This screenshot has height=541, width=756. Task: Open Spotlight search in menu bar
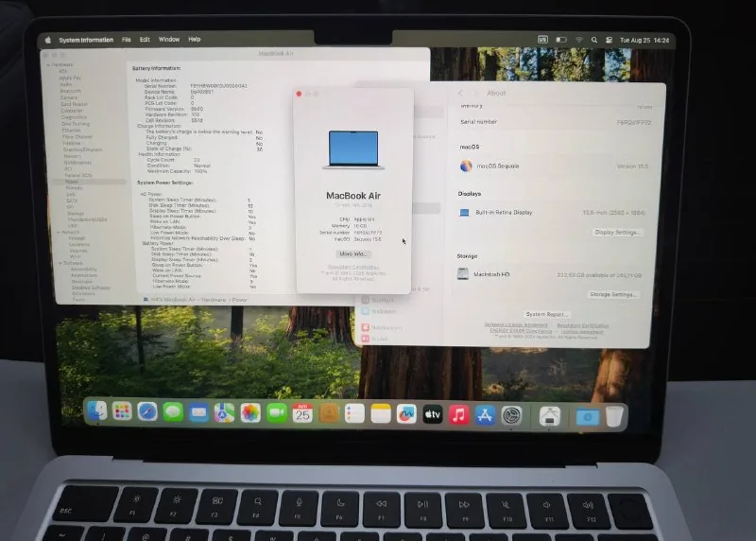[594, 41]
